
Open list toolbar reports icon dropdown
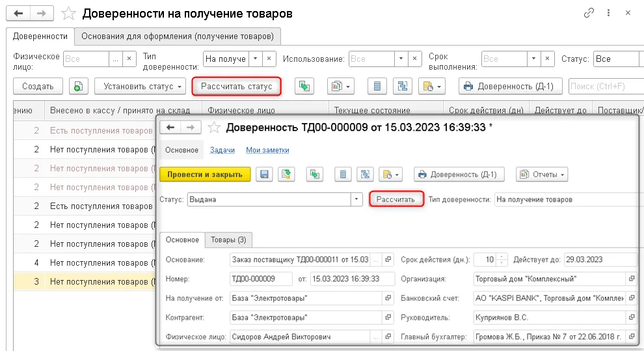click(x=340, y=87)
